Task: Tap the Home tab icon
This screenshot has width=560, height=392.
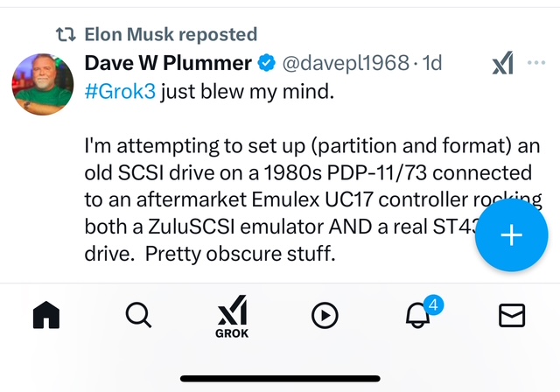Action: 45,314
